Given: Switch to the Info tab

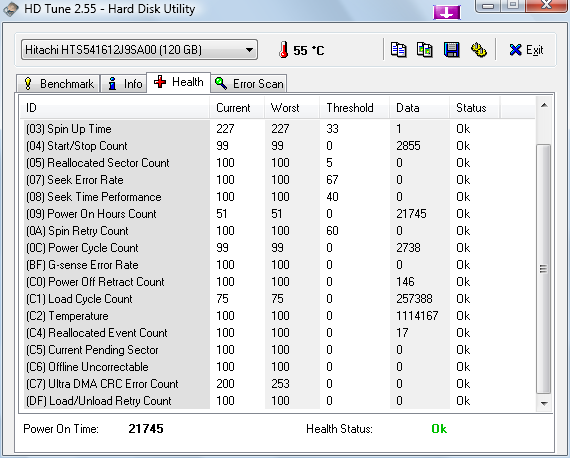Looking at the screenshot, I should [124, 84].
